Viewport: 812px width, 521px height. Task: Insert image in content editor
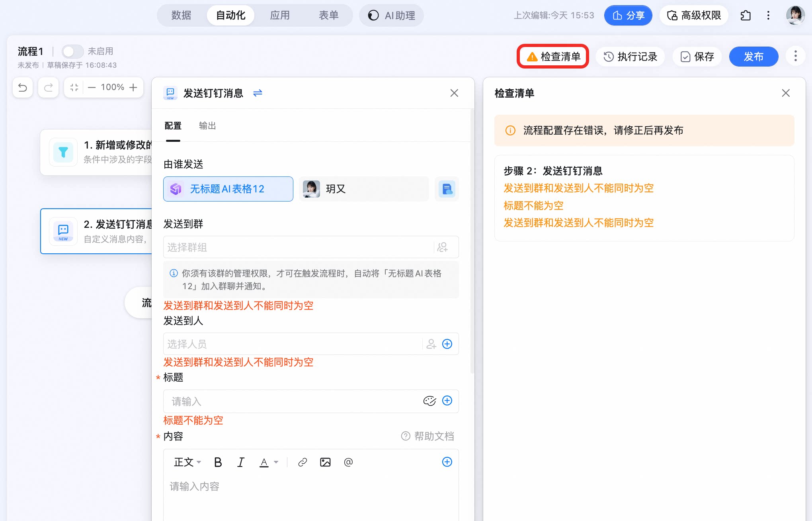coord(325,462)
